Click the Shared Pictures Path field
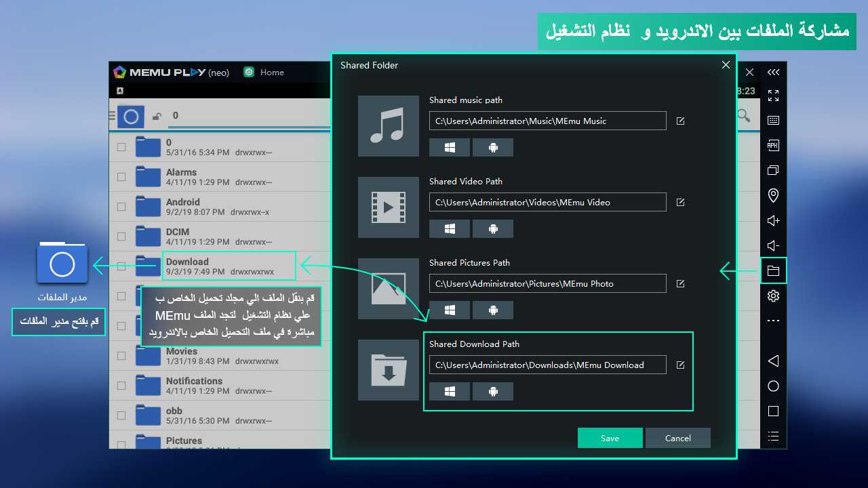The width and height of the screenshot is (868, 488). click(548, 283)
